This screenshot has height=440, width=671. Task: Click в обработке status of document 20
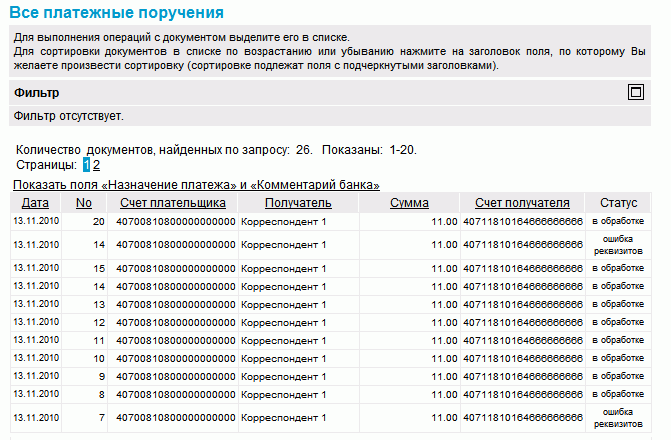(x=618, y=221)
